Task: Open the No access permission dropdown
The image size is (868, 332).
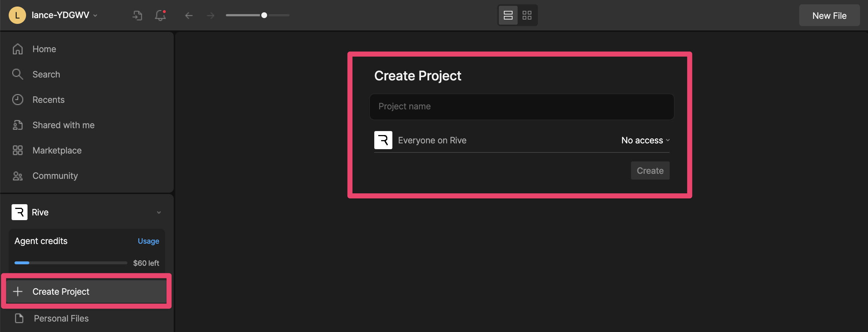Action: (645, 140)
